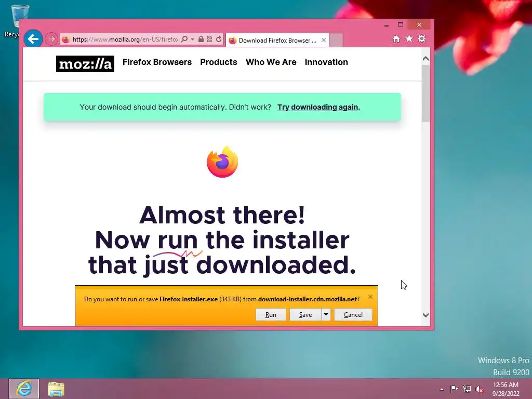Click Save in the download bar
Screen dimensions: 532x399
point(305,314)
